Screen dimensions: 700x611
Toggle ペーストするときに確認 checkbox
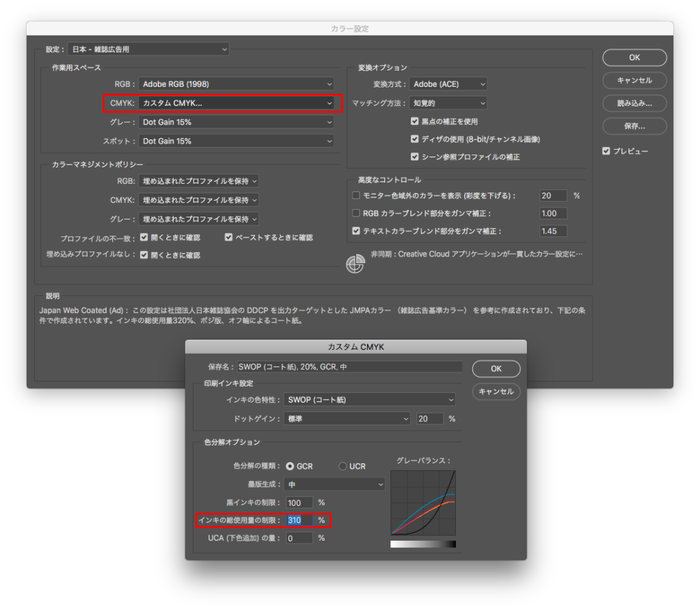click(228, 237)
